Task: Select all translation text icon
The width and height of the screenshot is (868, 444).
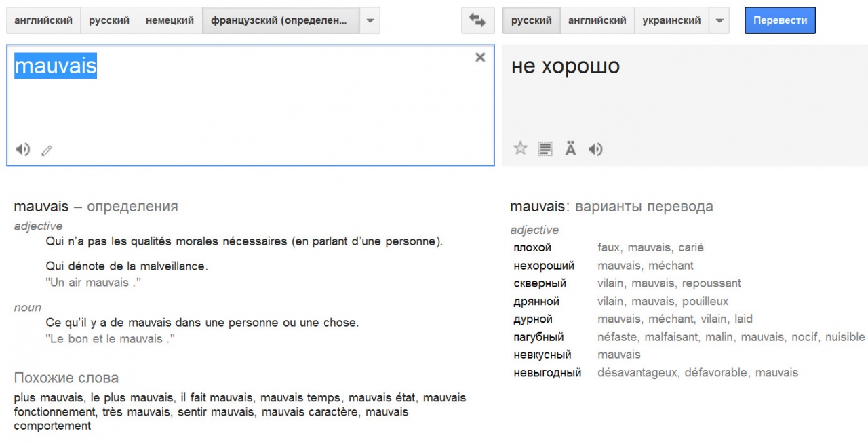Action: [x=545, y=149]
